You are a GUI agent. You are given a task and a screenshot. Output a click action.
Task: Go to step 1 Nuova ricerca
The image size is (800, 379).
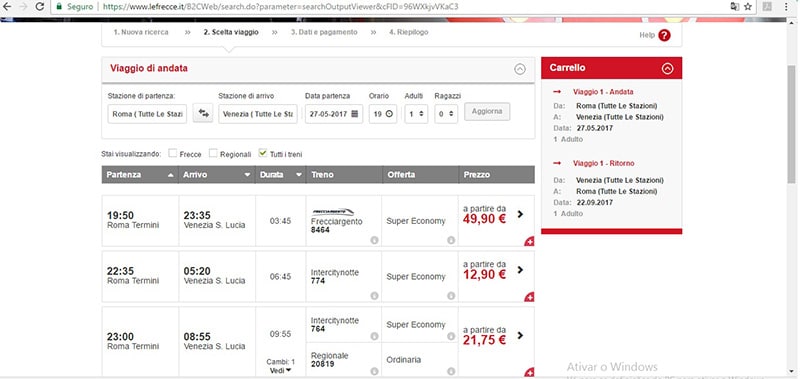point(141,32)
